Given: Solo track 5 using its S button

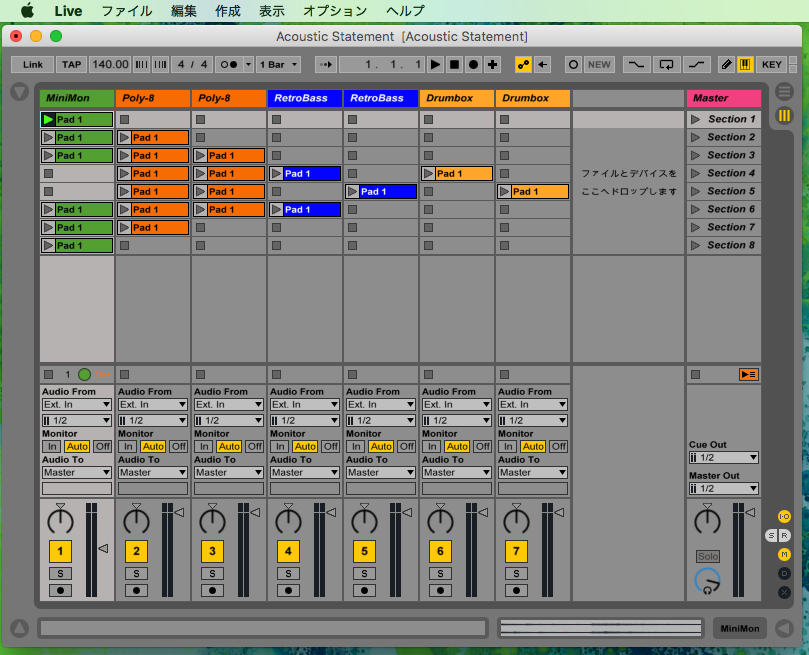Looking at the screenshot, I should [364, 574].
